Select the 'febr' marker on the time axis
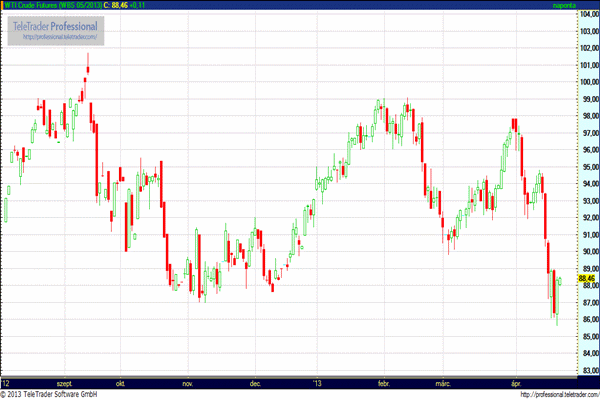Screen dimensions: 600x400 (383, 383)
